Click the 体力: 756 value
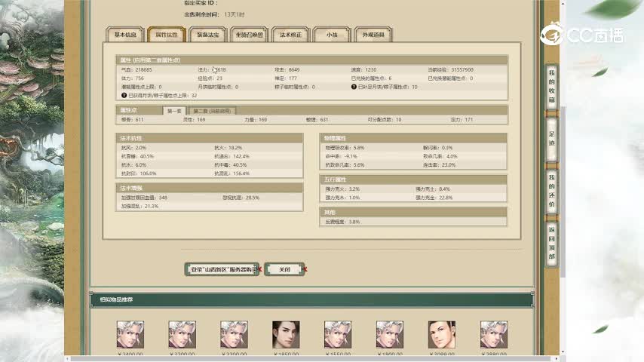 click(x=132, y=78)
